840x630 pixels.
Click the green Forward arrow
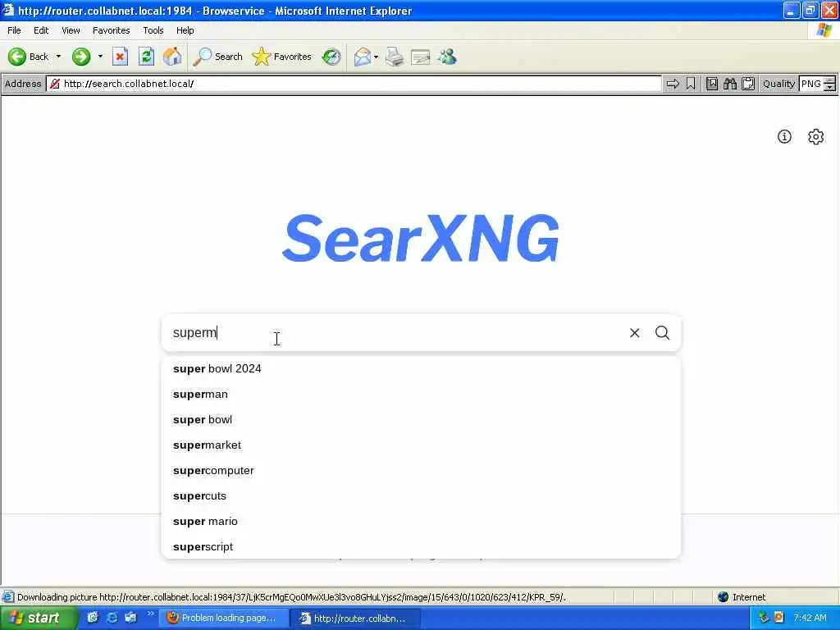click(x=81, y=57)
